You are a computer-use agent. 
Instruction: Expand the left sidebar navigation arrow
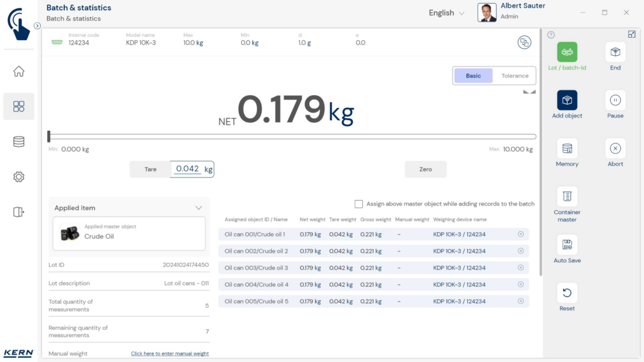click(37, 26)
